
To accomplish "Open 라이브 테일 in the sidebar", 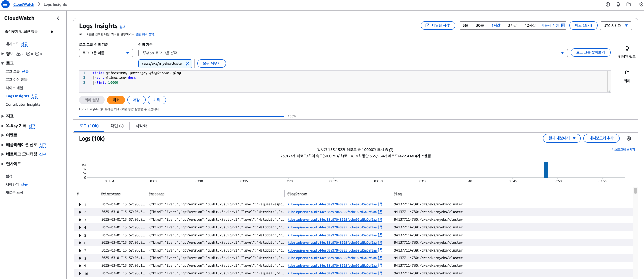I will click(14, 88).
